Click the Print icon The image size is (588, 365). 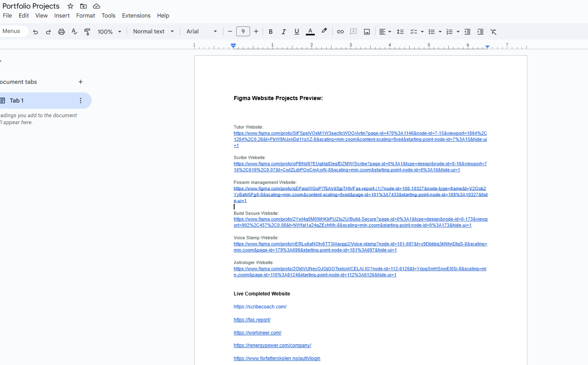61,32
